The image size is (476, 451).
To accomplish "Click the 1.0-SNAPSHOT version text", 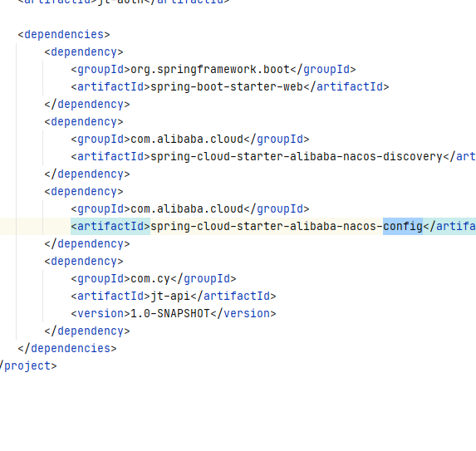I will click(170, 313).
